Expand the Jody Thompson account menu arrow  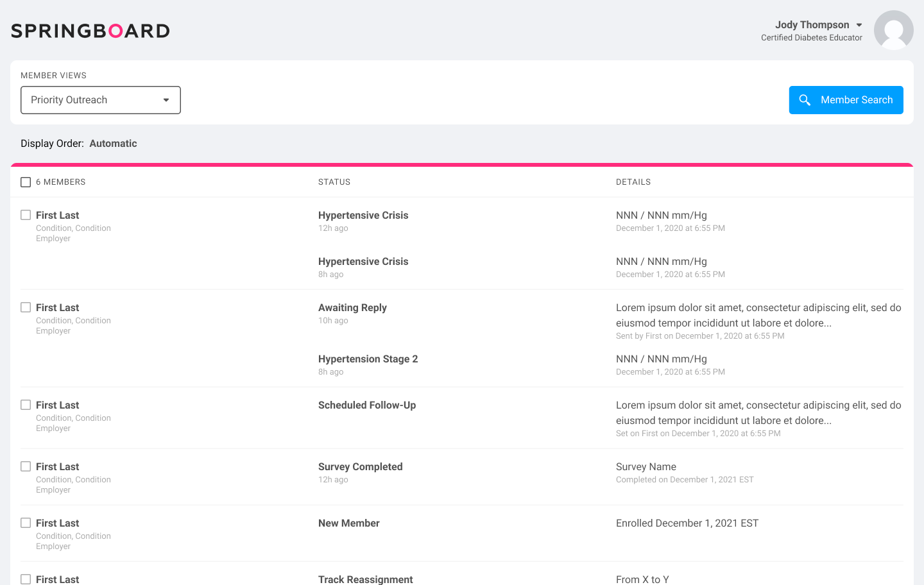(x=859, y=25)
